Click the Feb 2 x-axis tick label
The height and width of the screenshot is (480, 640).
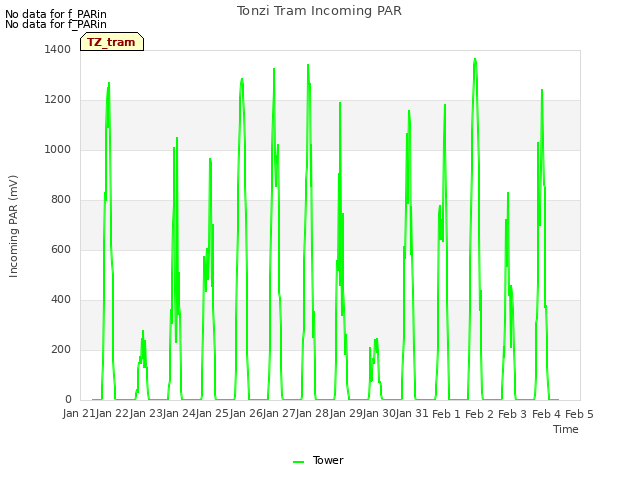(x=480, y=414)
